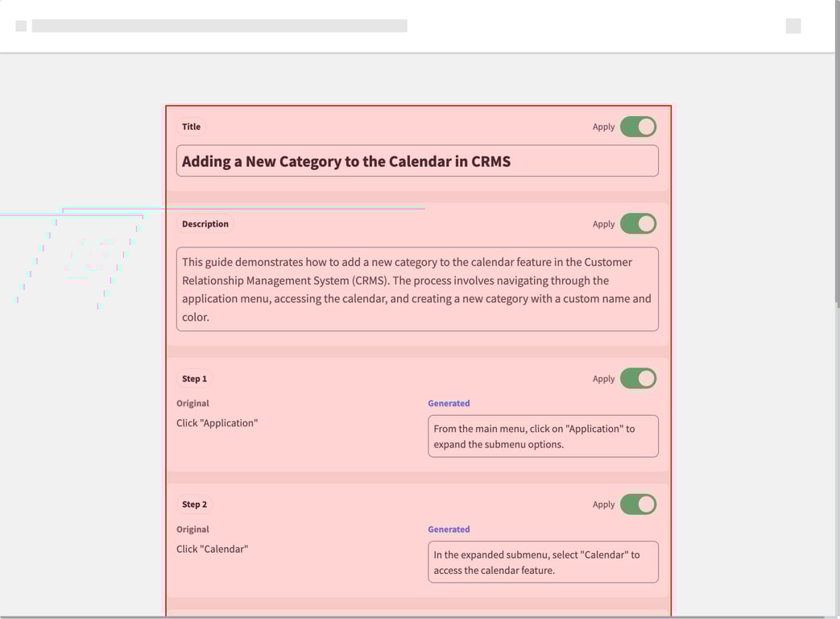Click the small square icon at top-left

click(x=21, y=26)
